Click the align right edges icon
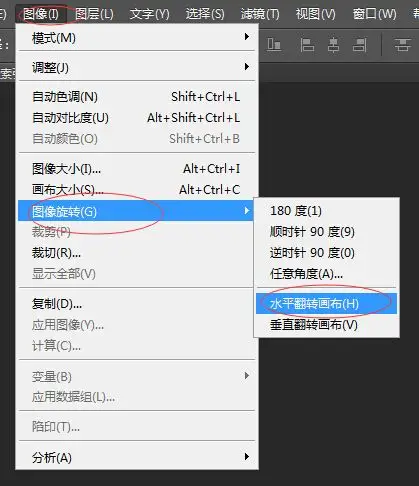Viewport: 419px width, 486px height. [x=360, y=45]
